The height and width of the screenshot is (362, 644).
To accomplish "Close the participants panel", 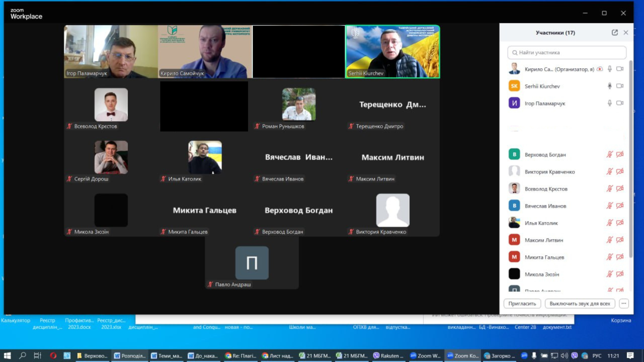I will click(x=626, y=33).
